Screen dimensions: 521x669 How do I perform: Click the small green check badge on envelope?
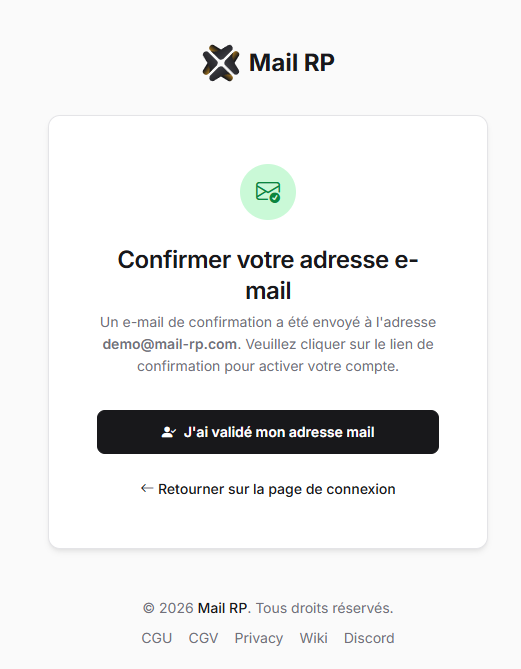point(275,198)
